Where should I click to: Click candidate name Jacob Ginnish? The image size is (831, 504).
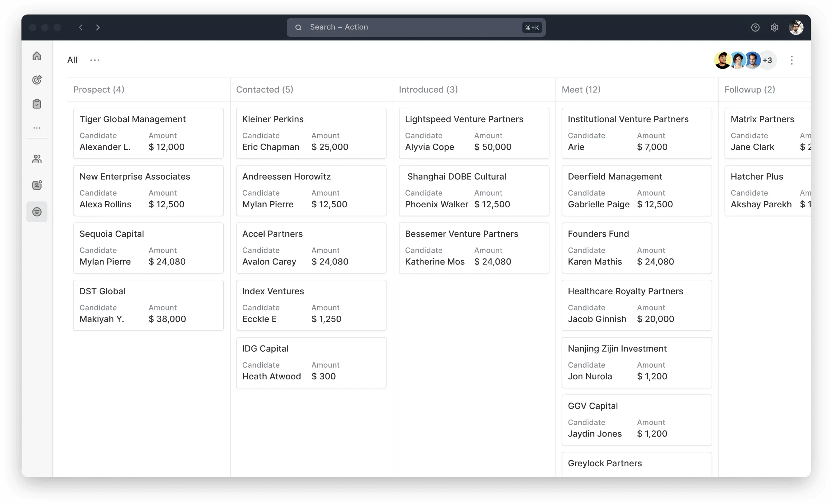point(597,319)
